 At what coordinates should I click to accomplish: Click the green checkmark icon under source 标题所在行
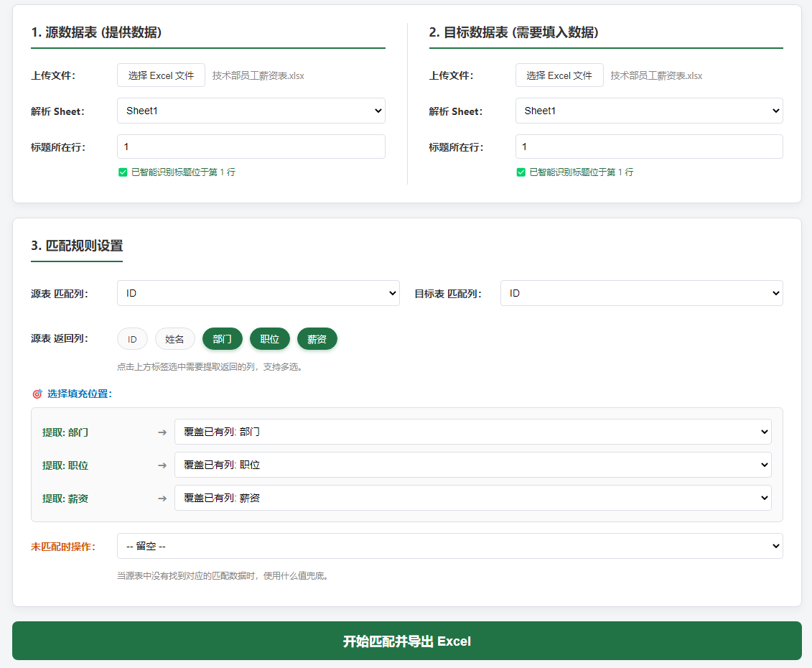123,172
